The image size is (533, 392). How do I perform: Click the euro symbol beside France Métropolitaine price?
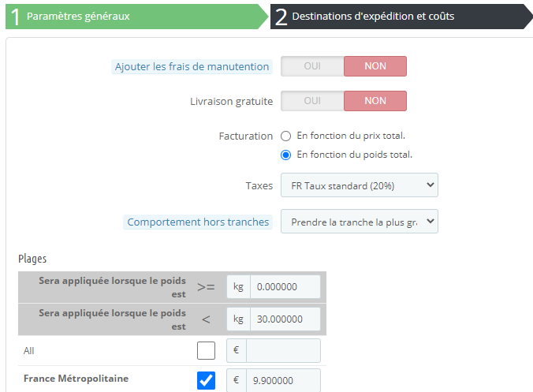tap(236, 380)
